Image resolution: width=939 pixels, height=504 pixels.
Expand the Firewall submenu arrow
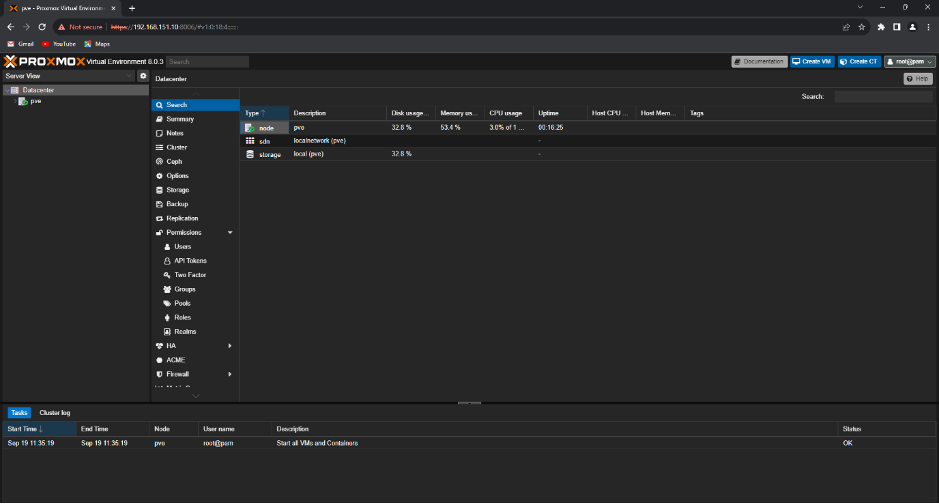pos(230,374)
